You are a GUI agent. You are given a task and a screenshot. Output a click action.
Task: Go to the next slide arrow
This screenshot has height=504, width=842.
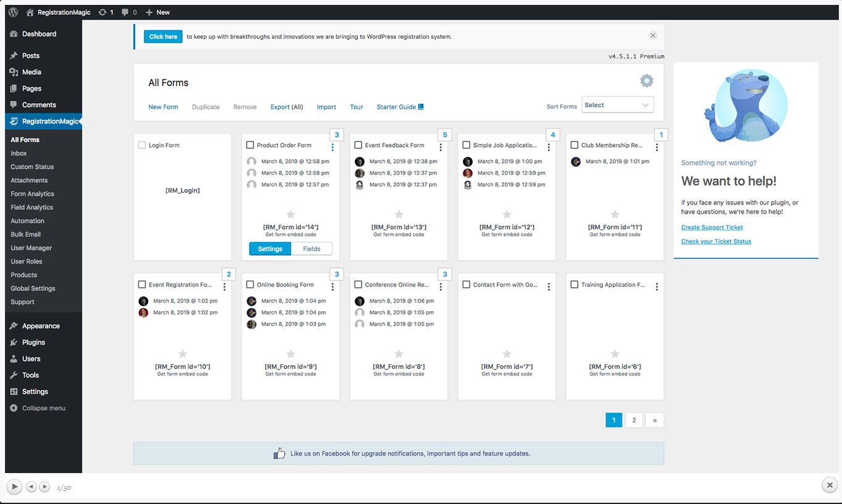pyautogui.click(x=44, y=487)
